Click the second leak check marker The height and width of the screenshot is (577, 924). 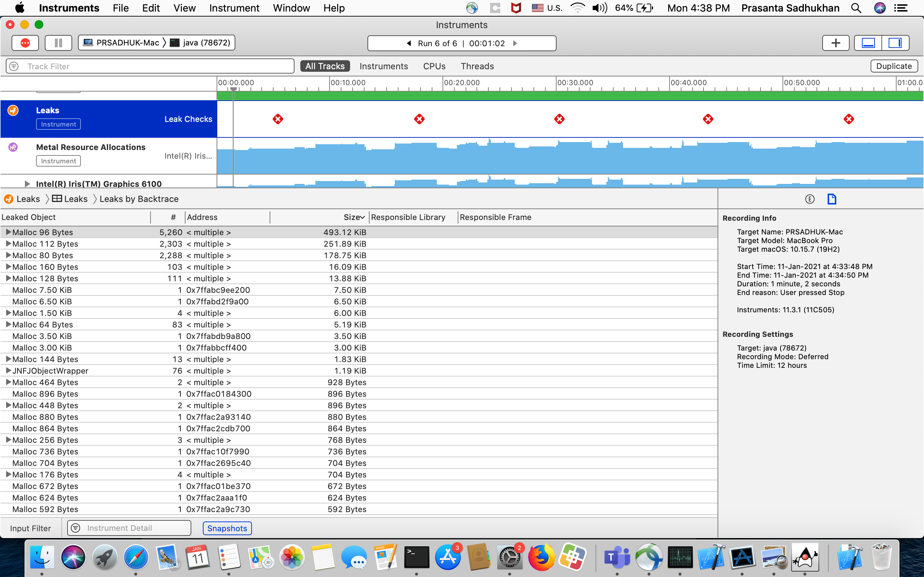pos(419,119)
